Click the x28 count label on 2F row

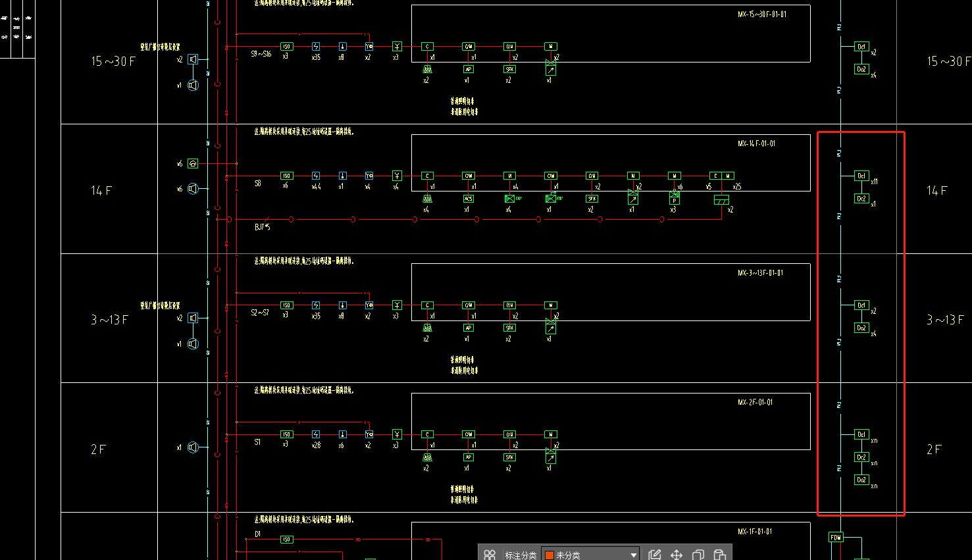317,445
